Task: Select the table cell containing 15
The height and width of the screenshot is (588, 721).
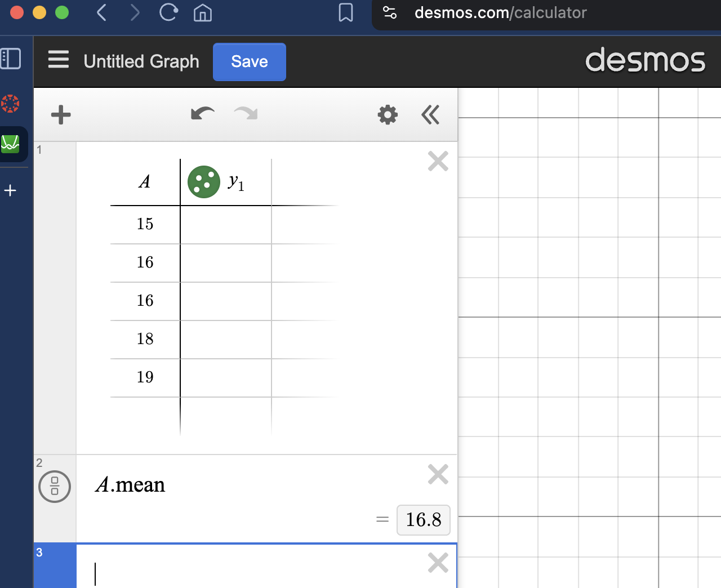Action: pos(145,224)
